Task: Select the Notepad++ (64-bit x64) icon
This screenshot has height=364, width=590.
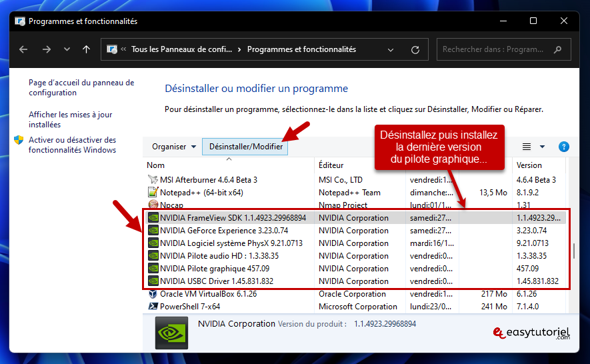Action: 153,193
